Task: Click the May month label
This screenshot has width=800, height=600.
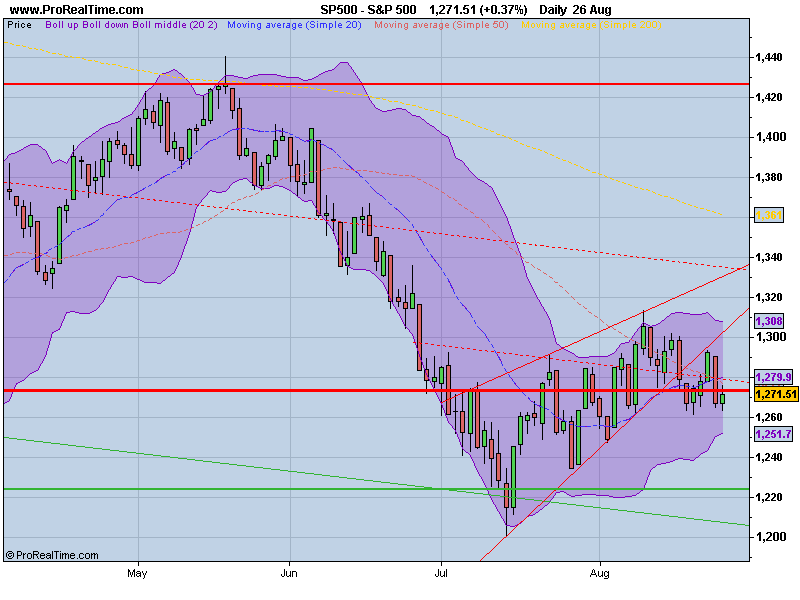Action: click(x=137, y=573)
